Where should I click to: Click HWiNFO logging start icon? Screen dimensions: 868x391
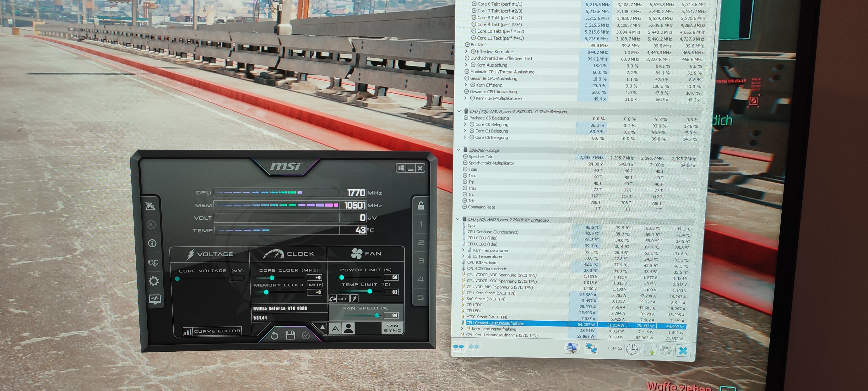649,350
